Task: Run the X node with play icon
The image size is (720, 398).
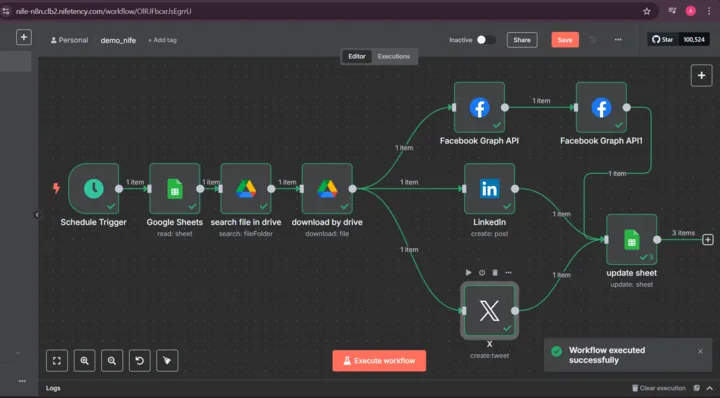Action: (468, 273)
